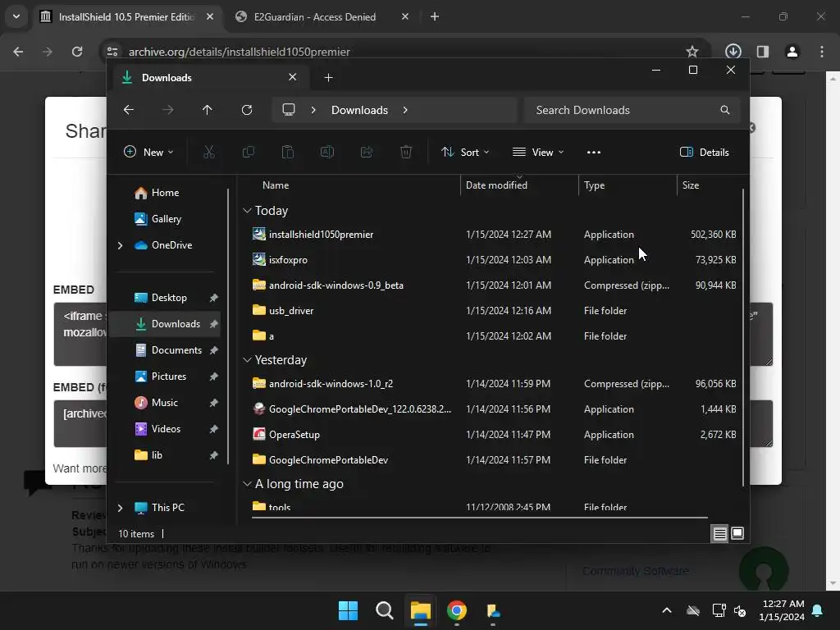
Task: Open Chrome's downloads icon
Action: tap(733, 52)
